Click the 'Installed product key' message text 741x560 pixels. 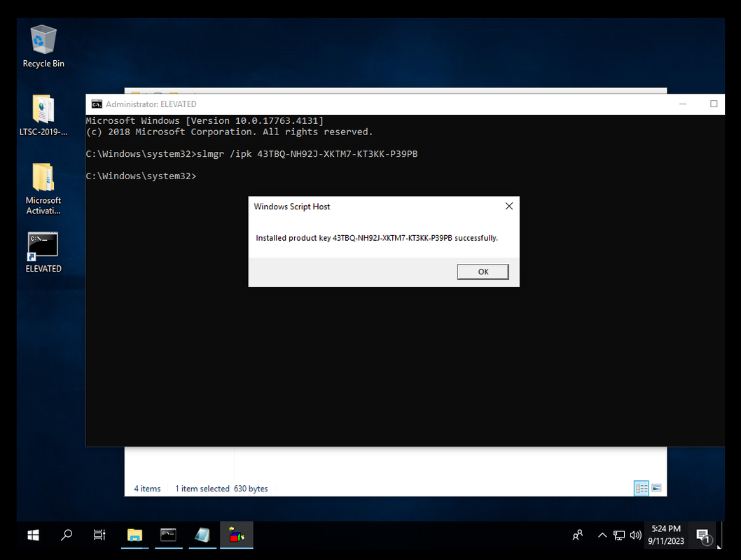point(377,238)
